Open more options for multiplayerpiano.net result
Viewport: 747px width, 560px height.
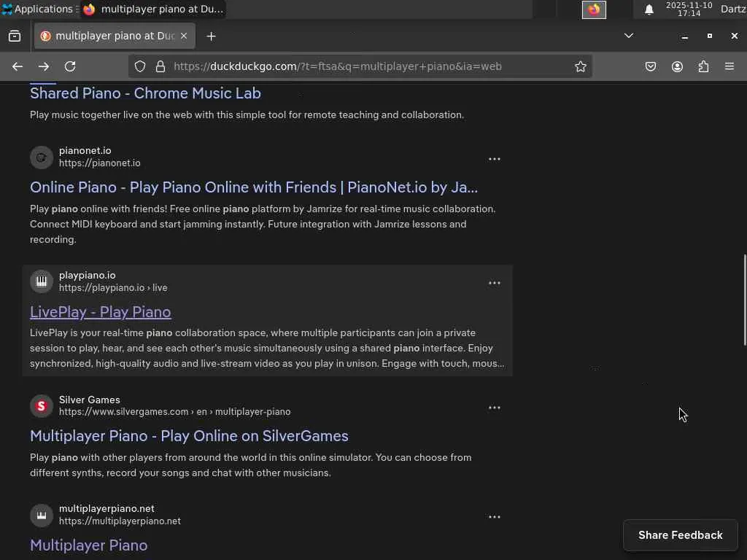point(494,517)
